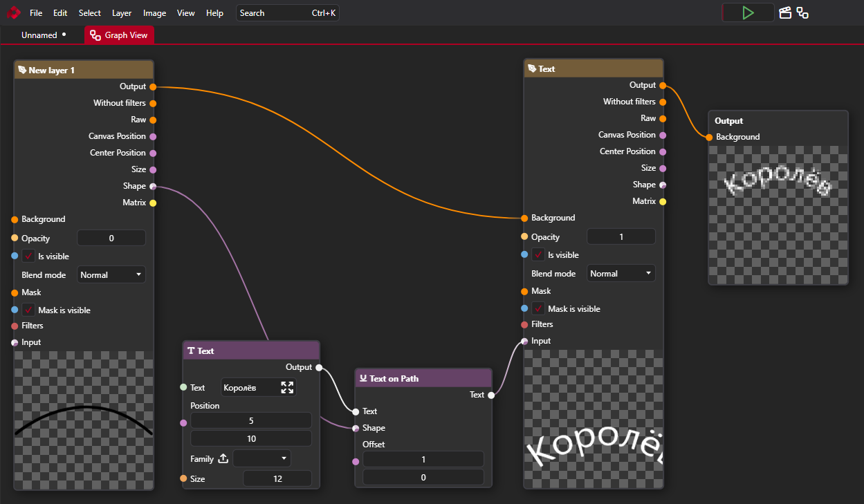864x504 pixels.
Task: Click the font upload icon next to Family
Action: pyautogui.click(x=223, y=458)
